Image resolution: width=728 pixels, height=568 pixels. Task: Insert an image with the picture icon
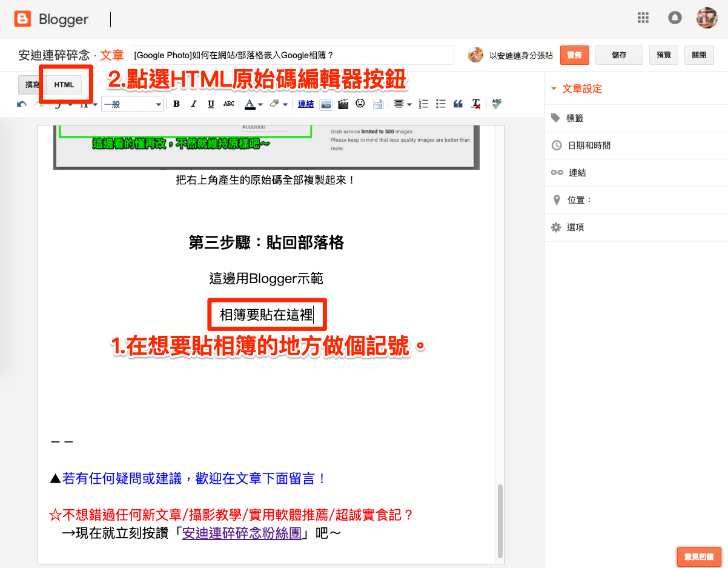click(326, 104)
